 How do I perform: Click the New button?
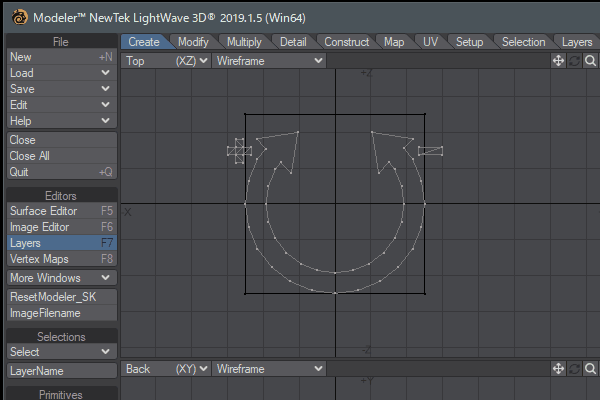pyautogui.click(x=60, y=57)
